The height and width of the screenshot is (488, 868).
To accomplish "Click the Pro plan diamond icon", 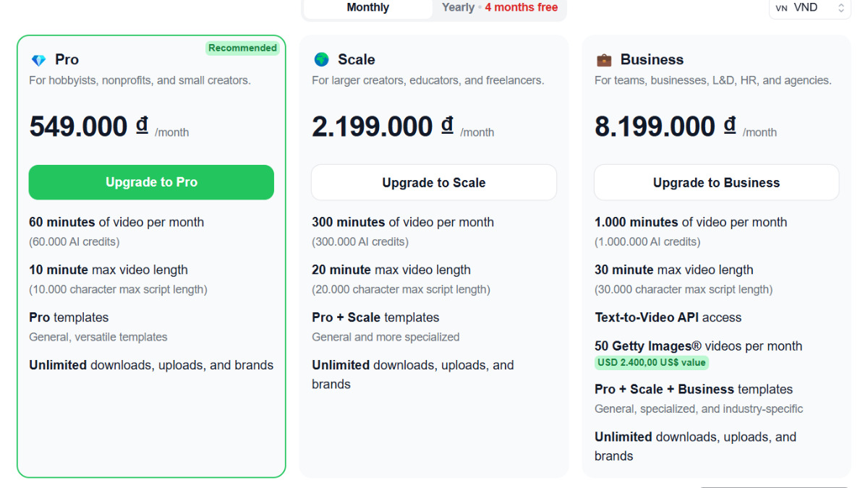I will (x=38, y=60).
